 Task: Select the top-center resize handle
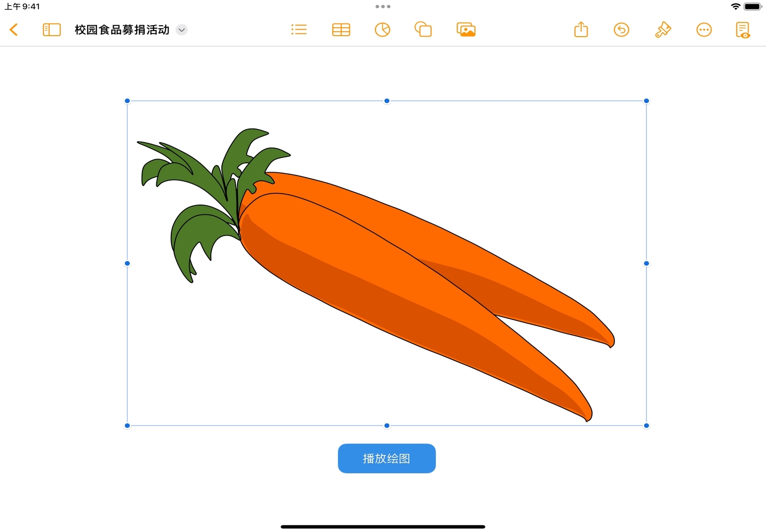[387, 101]
